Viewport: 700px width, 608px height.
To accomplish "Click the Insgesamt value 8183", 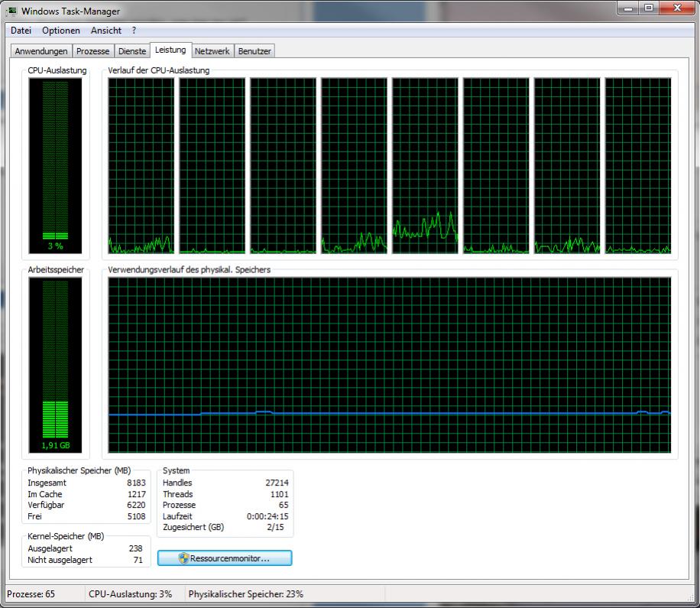I will (136, 483).
